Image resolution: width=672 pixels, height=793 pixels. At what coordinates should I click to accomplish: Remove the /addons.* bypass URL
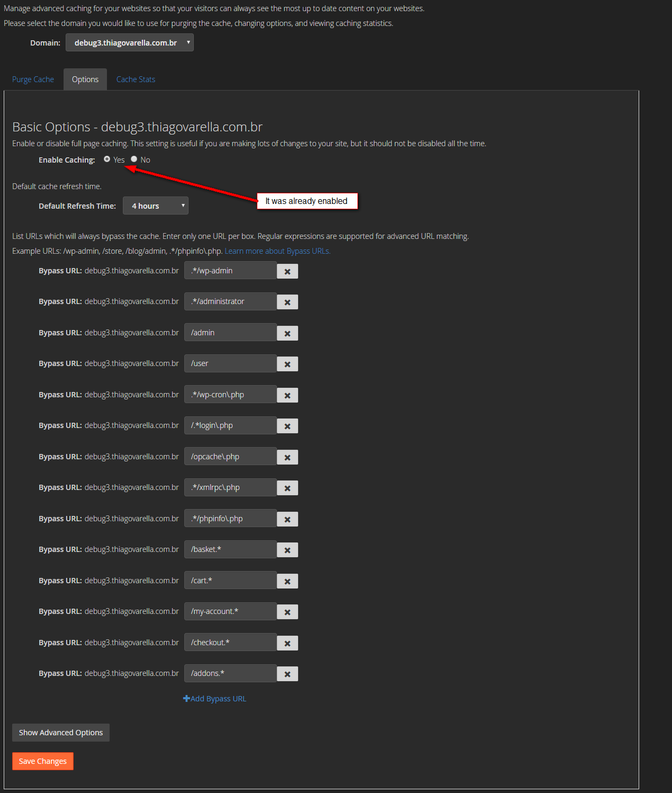(x=288, y=674)
